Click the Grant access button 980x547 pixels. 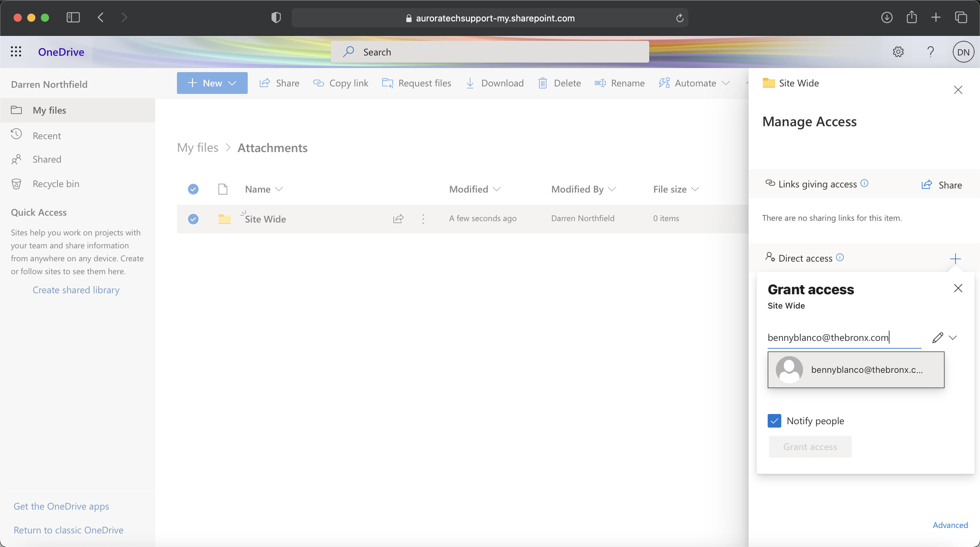(810, 446)
